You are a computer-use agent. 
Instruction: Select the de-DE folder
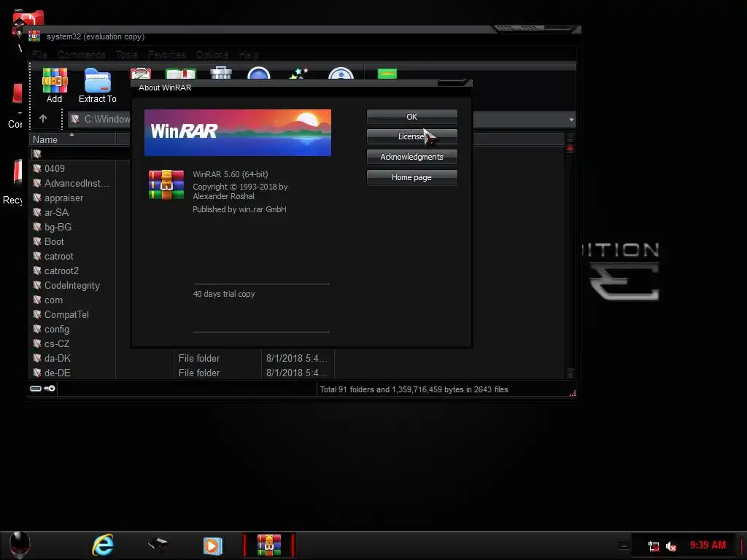pos(57,373)
